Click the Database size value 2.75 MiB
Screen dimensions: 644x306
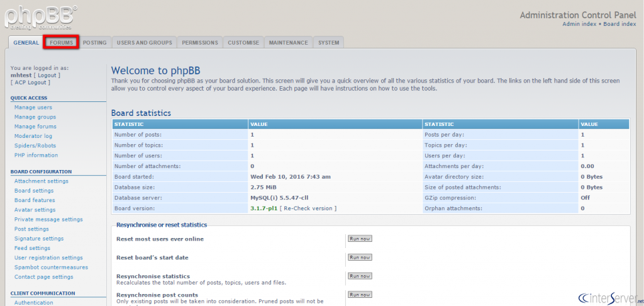[x=264, y=187]
